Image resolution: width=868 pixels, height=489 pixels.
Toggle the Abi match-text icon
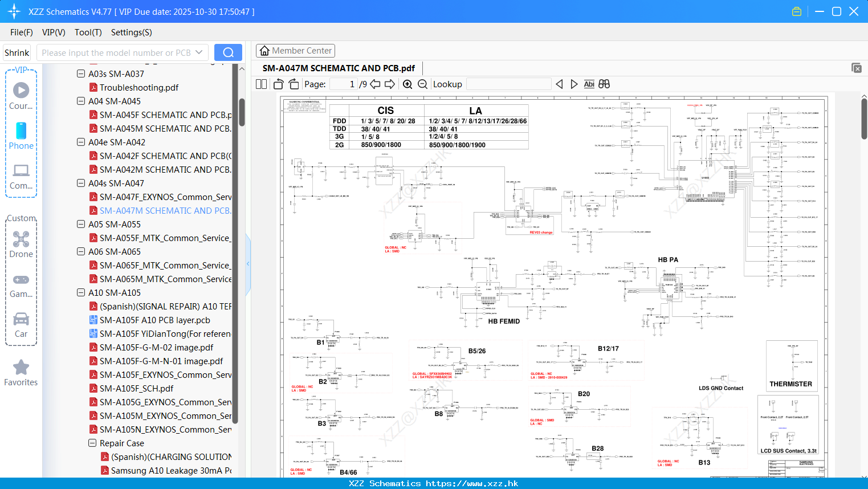pos(589,84)
